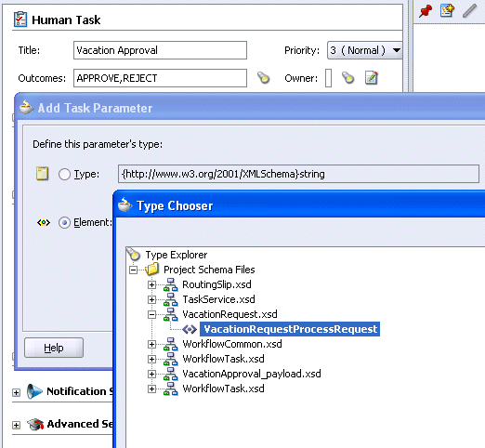The width and height of the screenshot is (485, 448).
Task: Click Owner edit expression icon
Action: (x=372, y=78)
